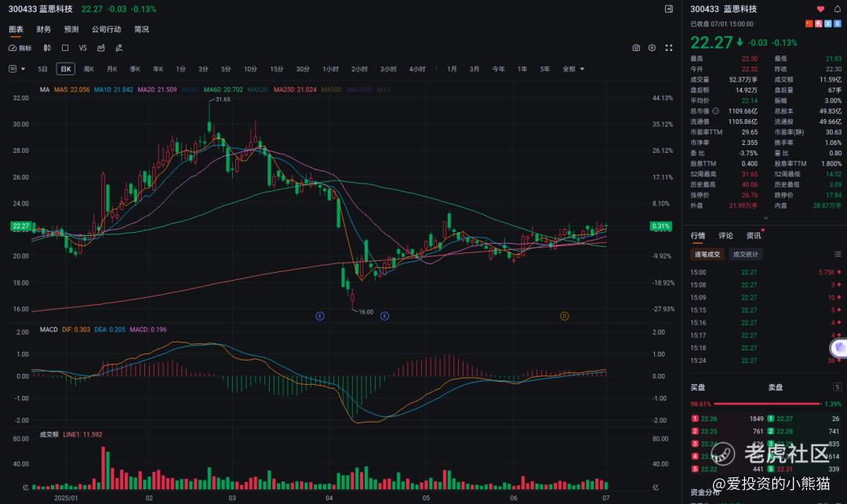Select the 年K period
847x504 pixels.
[158, 69]
